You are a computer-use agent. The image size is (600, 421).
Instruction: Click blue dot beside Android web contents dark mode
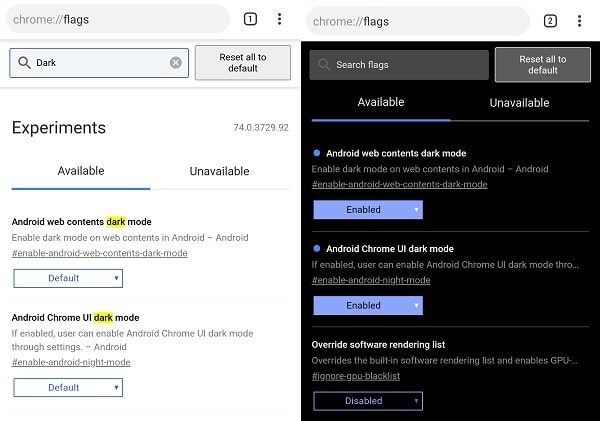(317, 153)
